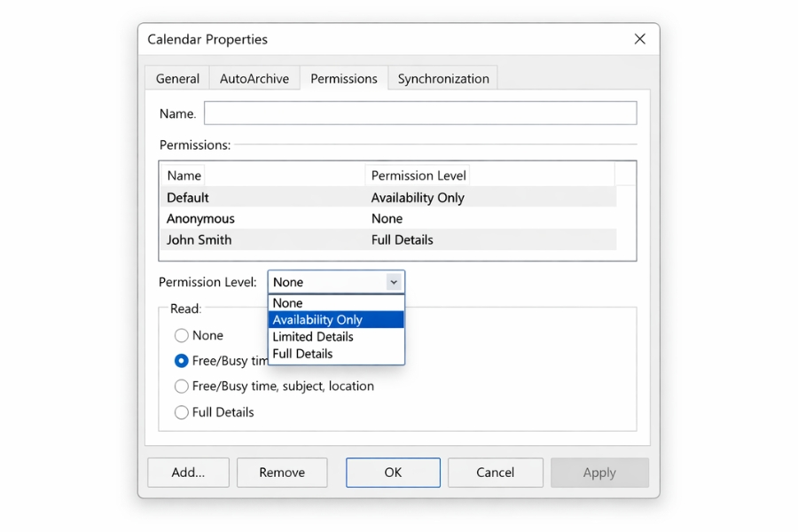
Task: Select the Free/Busy time radio button
Action: pyautogui.click(x=182, y=361)
